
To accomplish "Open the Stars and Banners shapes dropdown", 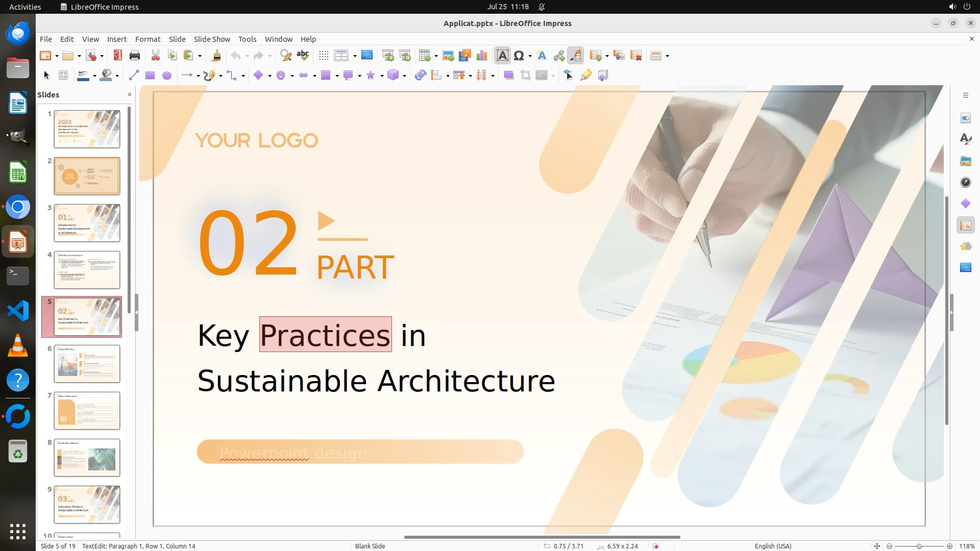I will click(x=382, y=76).
